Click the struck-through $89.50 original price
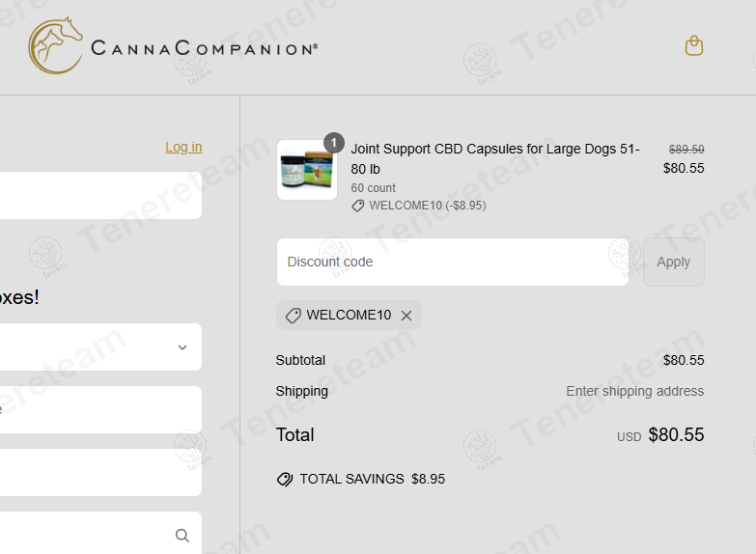The image size is (756, 554). point(686,150)
